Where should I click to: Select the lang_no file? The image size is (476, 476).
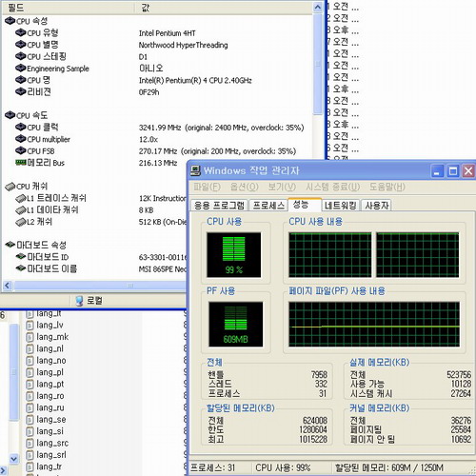[x=46, y=361]
